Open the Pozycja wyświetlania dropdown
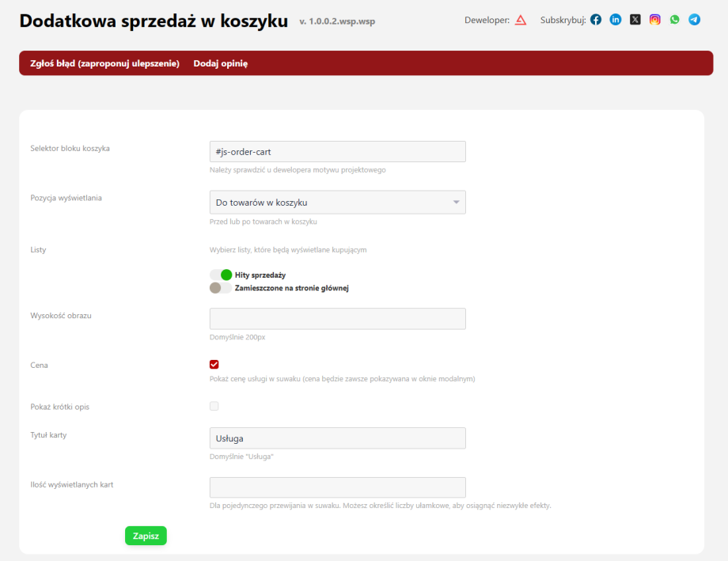This screenshot has height=561, width=728. coord(337,203)
